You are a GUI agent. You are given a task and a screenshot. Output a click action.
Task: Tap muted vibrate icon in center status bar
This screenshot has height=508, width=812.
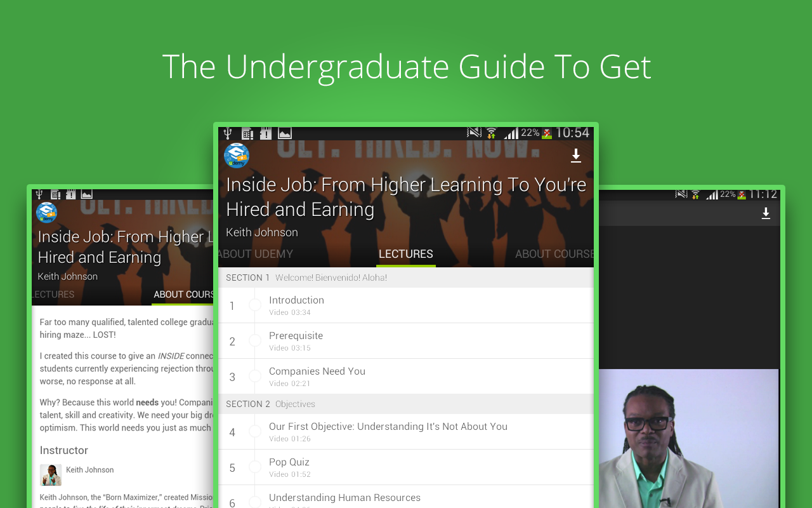(474, 133)
